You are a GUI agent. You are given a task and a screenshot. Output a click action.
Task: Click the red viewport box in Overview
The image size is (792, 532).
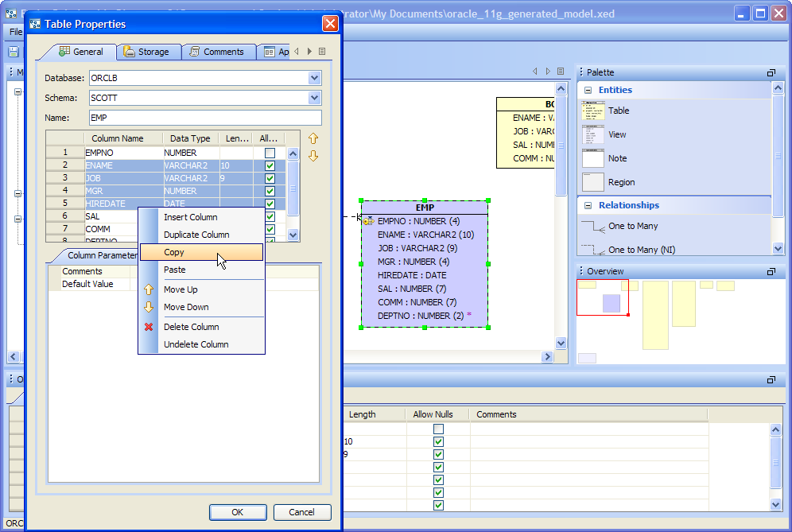pos(603,297)
